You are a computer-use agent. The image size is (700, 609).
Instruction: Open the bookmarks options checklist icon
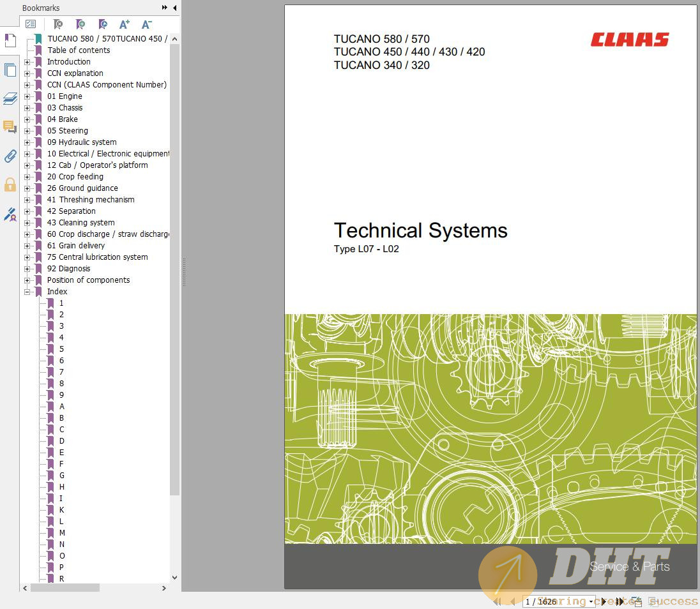31,24
